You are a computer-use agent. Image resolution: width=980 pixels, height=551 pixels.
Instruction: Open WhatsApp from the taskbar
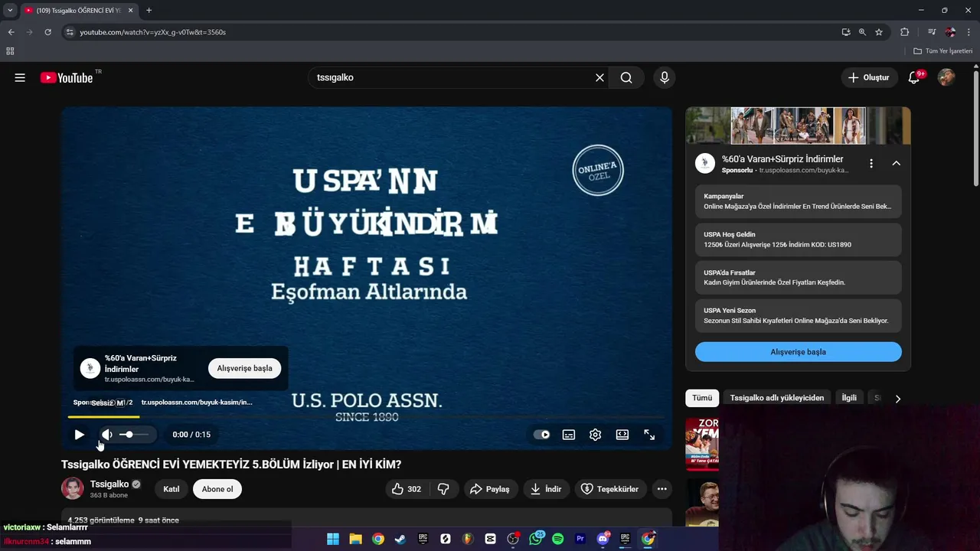click(x=535, y=539)
